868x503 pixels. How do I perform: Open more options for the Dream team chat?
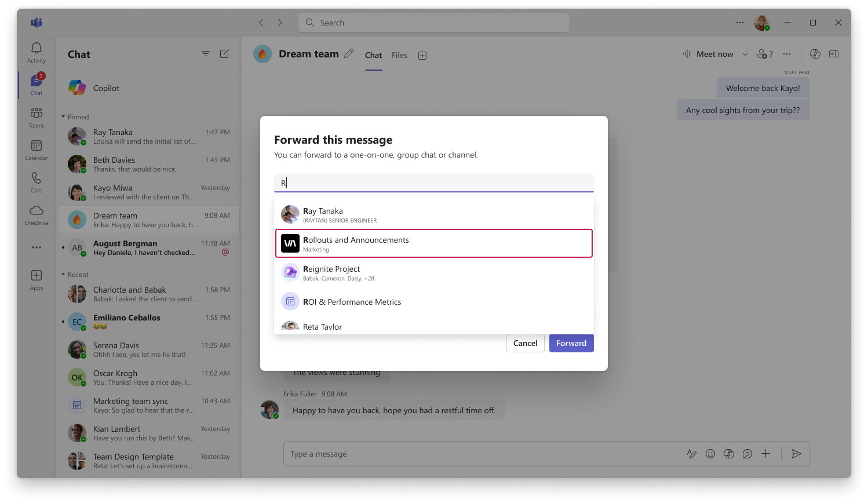787,54
